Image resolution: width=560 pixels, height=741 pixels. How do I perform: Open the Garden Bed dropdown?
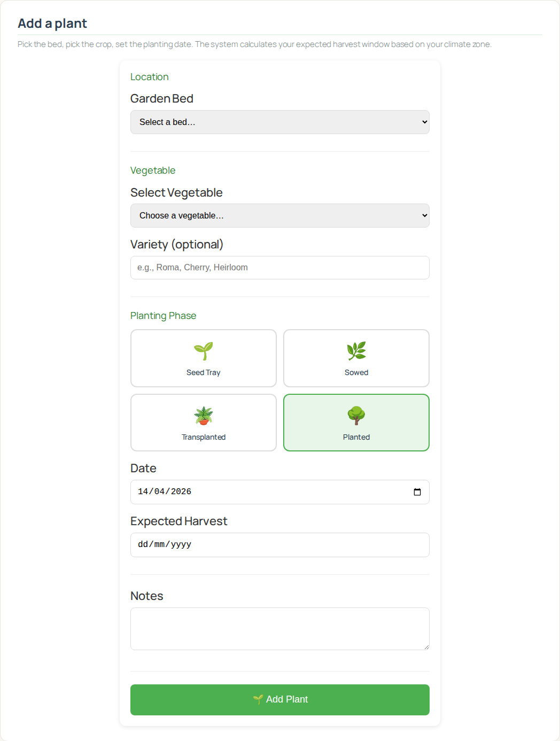pyautogui.click(x=279, y=122)
